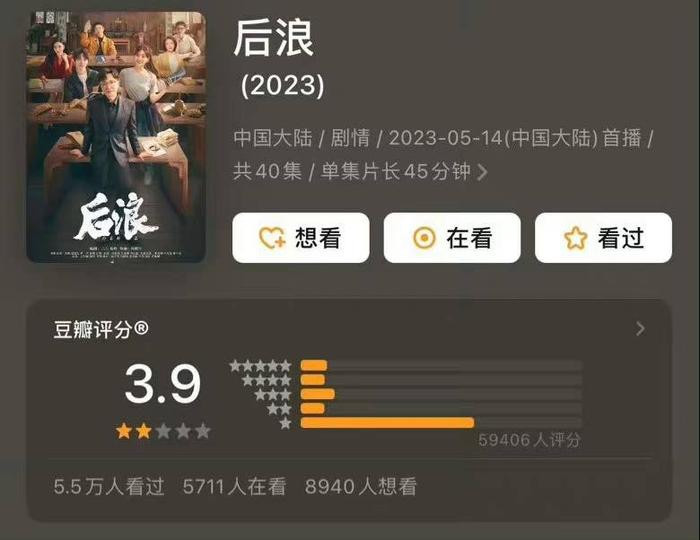Mark the show as 在看
Viewport: 700px width, 540px height.
point(452,237)
